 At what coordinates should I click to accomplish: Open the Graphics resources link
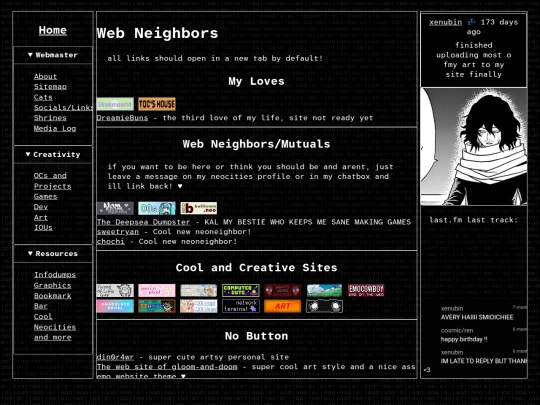52,285
